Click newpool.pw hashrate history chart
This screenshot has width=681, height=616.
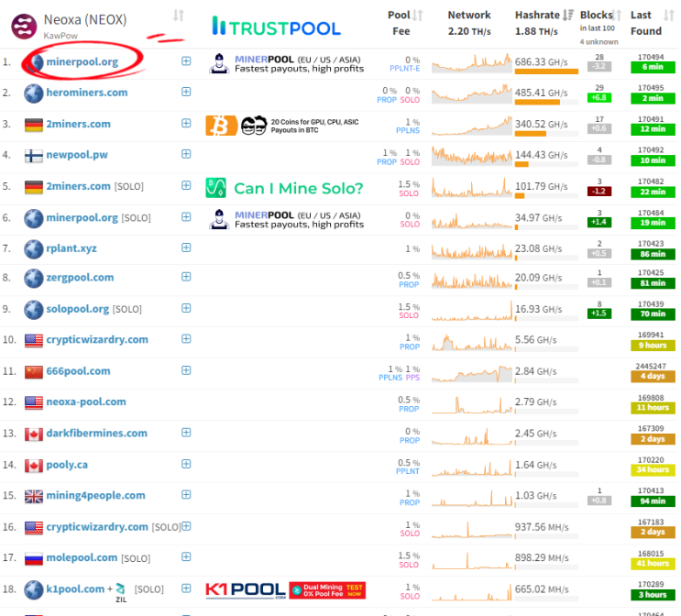[472, 157]
